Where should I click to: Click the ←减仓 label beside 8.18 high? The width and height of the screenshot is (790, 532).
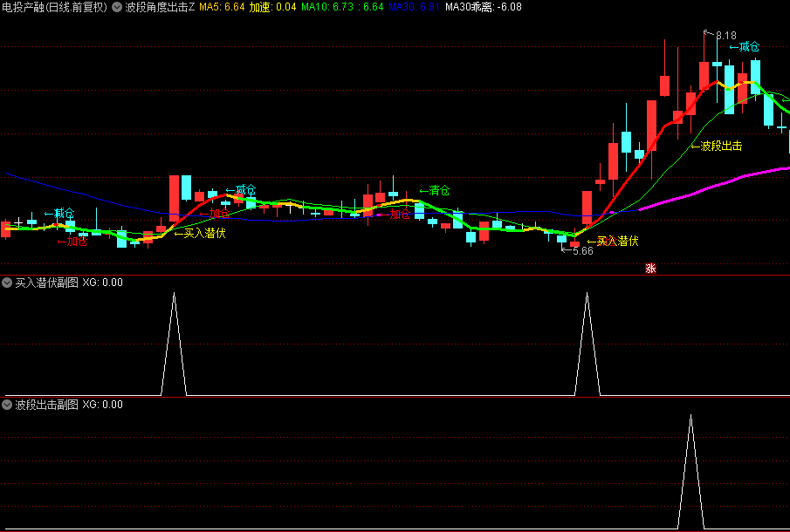pyautogui.click(x=744, y=47)
